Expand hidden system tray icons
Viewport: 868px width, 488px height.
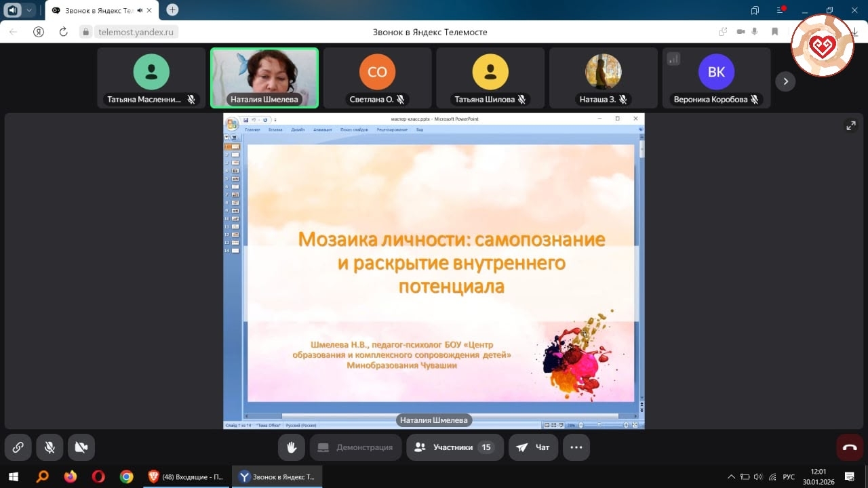731,476
